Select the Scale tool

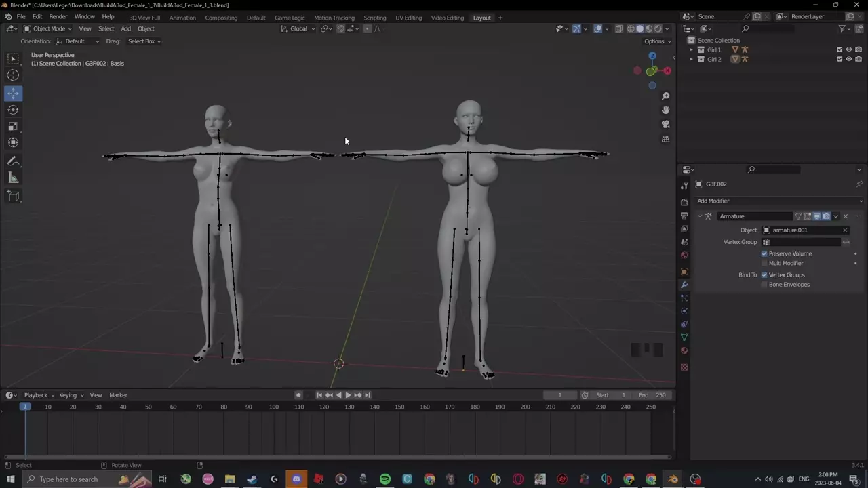pyautogui.click(x=13, y=127)
